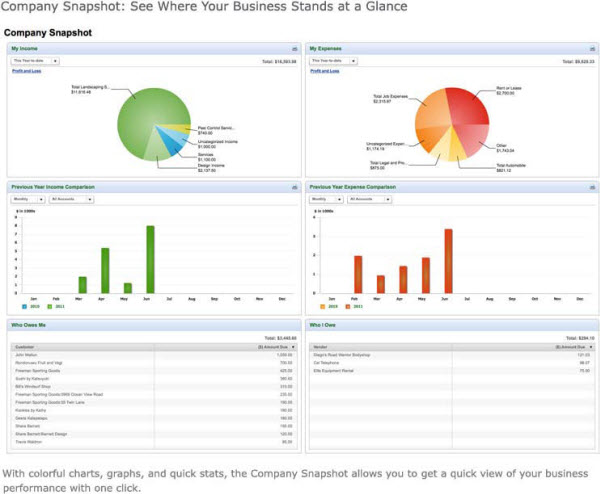Sort Who Owes Me by Amount Due arrow
Viewport: 600px width, 494px height.
point(293,347)
